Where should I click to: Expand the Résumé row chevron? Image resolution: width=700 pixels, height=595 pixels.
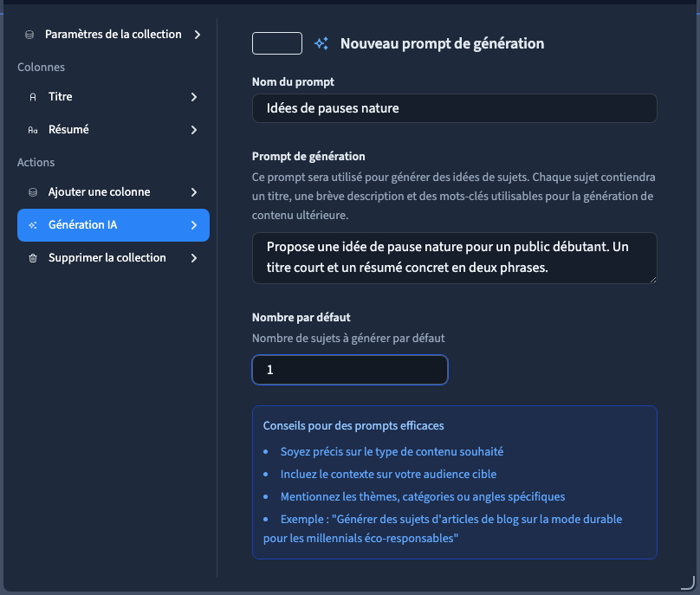194,130
